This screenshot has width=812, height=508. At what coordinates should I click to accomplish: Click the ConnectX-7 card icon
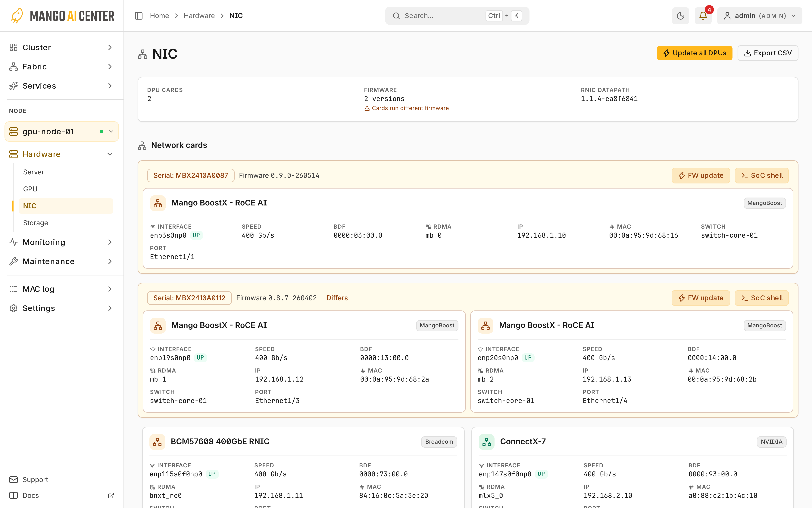point(486,441)
